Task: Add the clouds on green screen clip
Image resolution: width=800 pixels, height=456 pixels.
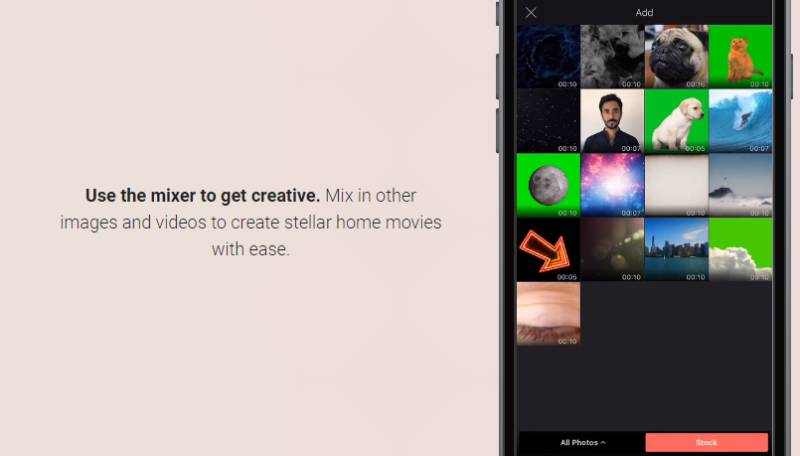Action: tap(740, 249)
